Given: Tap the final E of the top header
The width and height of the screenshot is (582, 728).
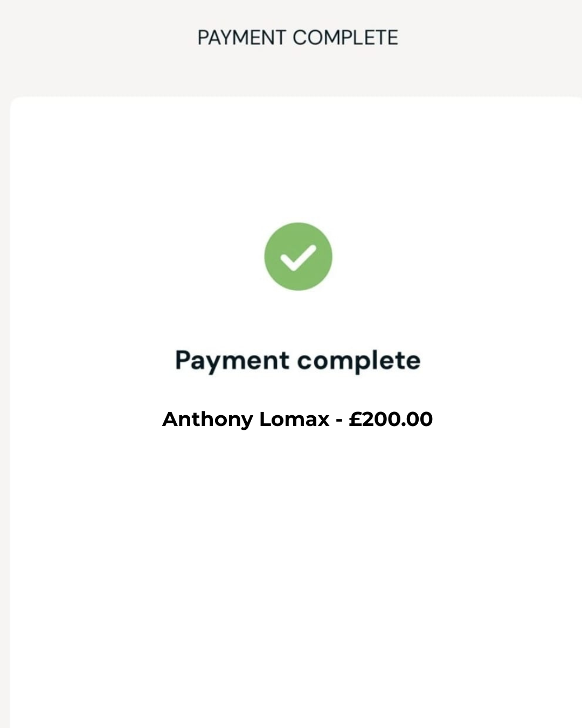Looking at the screenshot, I should pos(392,38).
